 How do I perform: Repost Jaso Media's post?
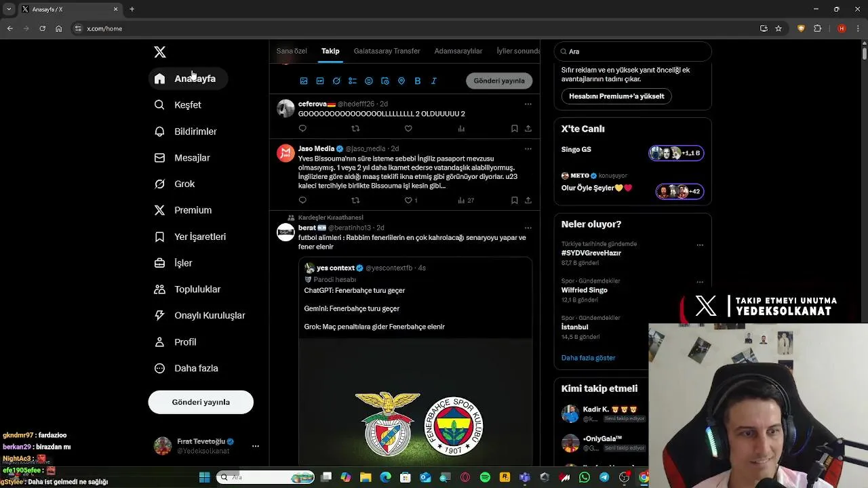[355, 200]
